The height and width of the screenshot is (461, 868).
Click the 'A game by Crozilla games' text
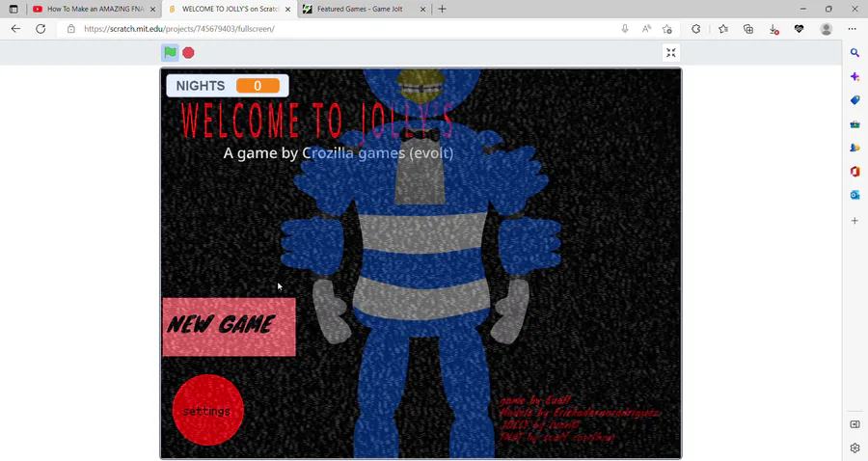[339, 153]
